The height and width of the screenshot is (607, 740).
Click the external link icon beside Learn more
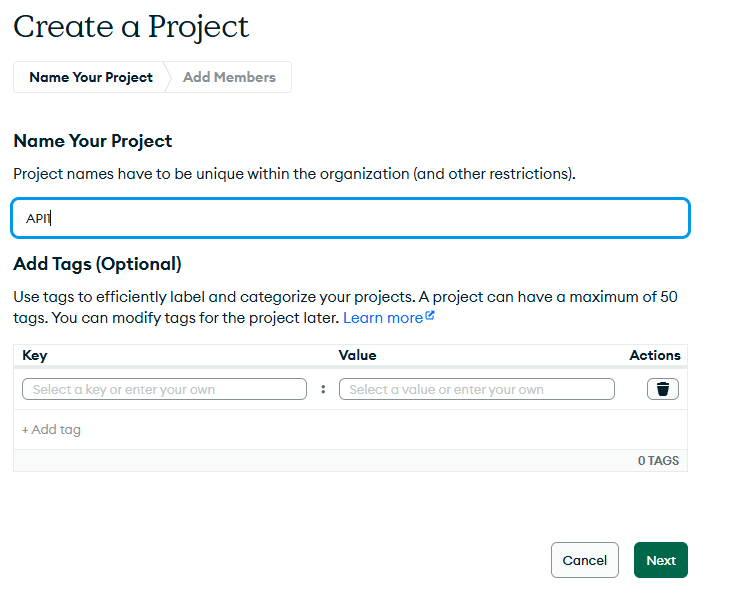[x=430, y=317]
